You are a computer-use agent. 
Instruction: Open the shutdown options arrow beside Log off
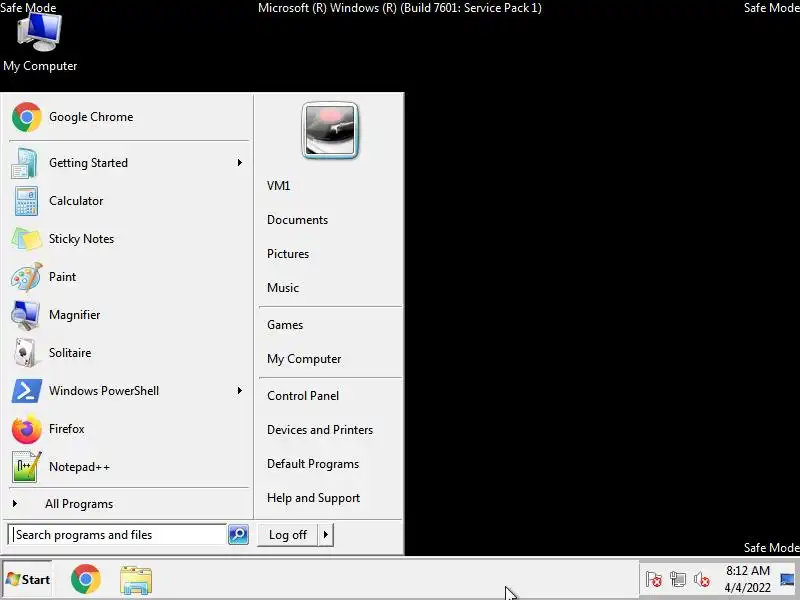[x=326, y=535]
